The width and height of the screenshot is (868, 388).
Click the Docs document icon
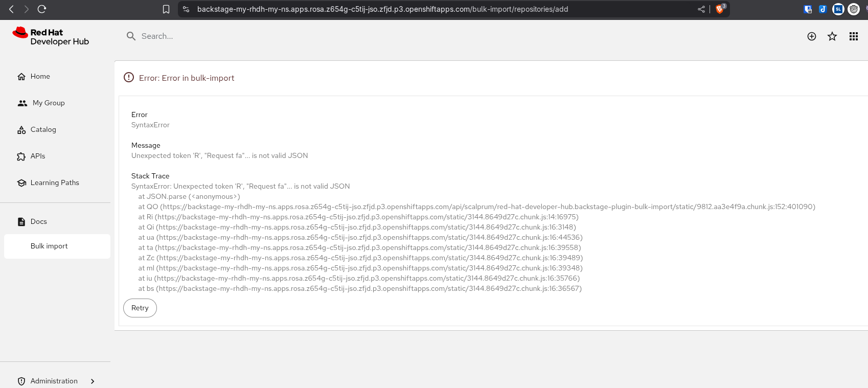pos(21,222)
